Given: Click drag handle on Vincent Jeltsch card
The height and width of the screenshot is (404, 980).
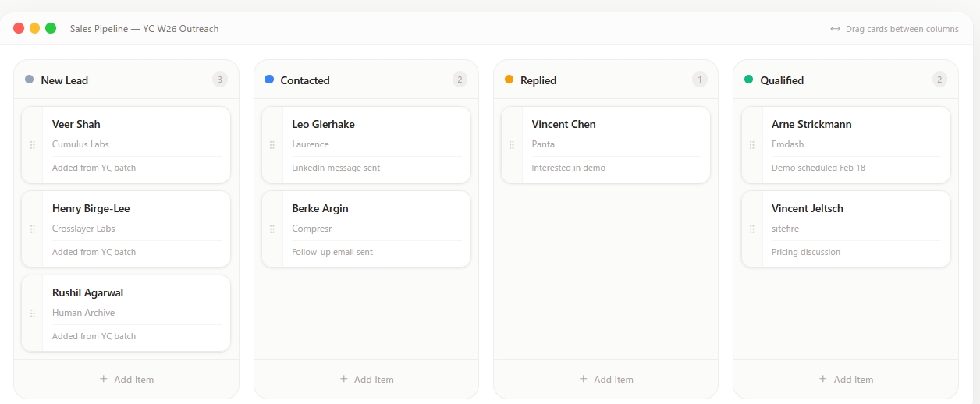Looking at the screenshot, I should coord(751,229).
